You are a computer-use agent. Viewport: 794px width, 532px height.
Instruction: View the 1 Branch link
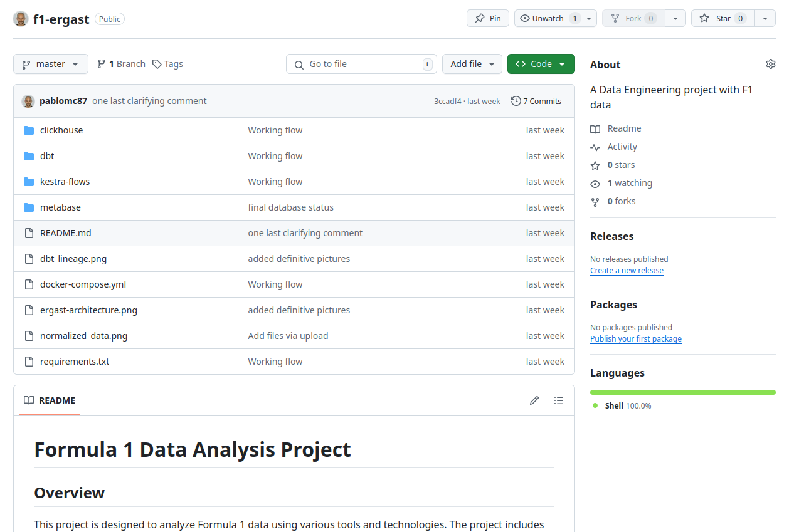[x=121, y=64]
